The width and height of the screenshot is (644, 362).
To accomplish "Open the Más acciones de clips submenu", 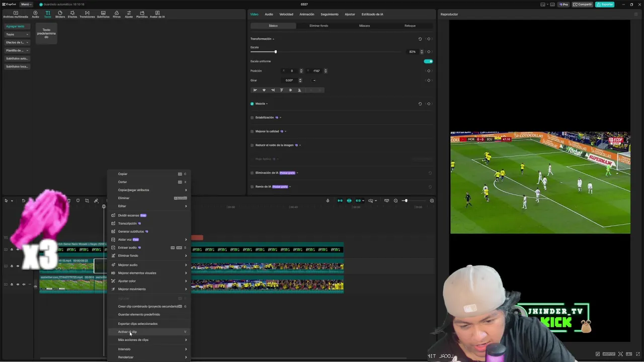I will [x=149, y=340].
